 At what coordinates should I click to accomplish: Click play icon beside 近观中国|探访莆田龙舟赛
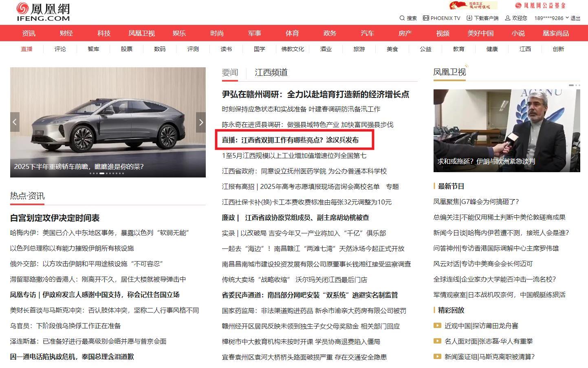(437, 326)
